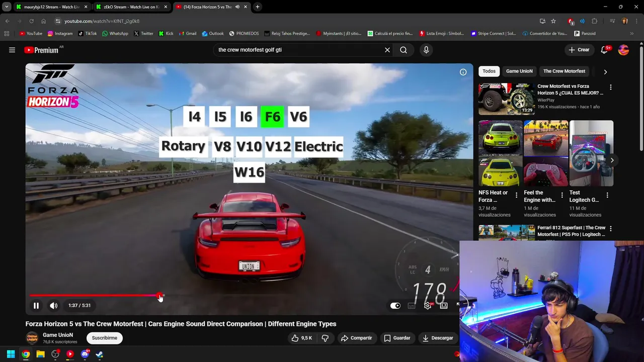
Task: Save the video with Guardar
Action: click(x=397, y=338)
